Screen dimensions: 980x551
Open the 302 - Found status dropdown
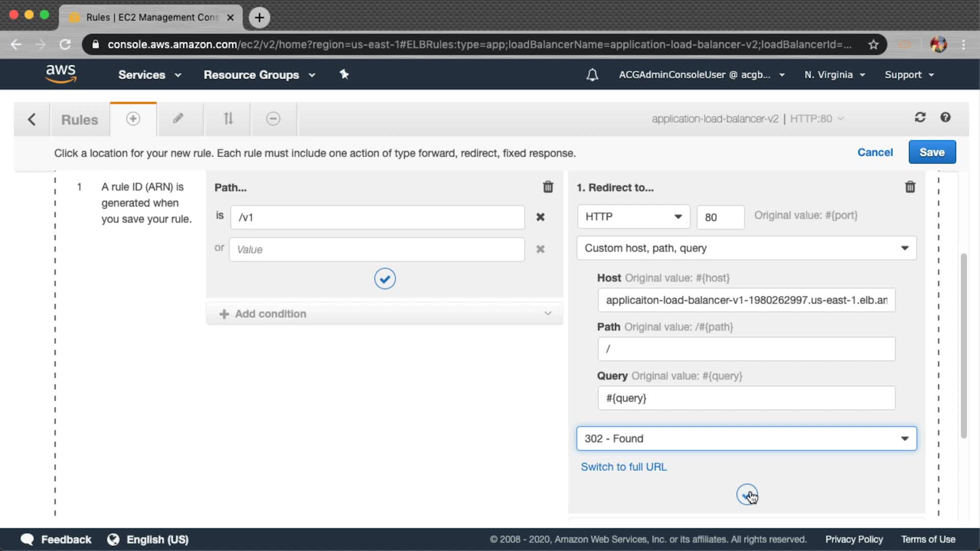(746, 439)
